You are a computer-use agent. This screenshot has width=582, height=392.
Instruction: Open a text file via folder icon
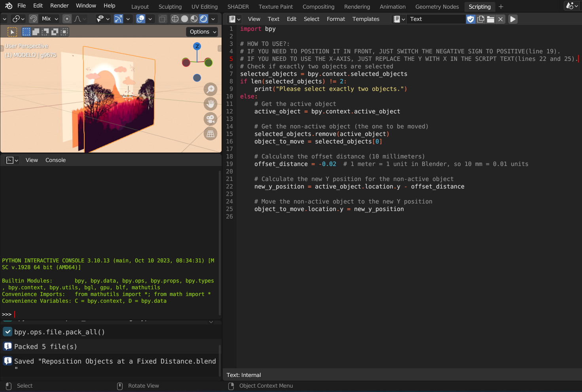(x=490, y=19)
